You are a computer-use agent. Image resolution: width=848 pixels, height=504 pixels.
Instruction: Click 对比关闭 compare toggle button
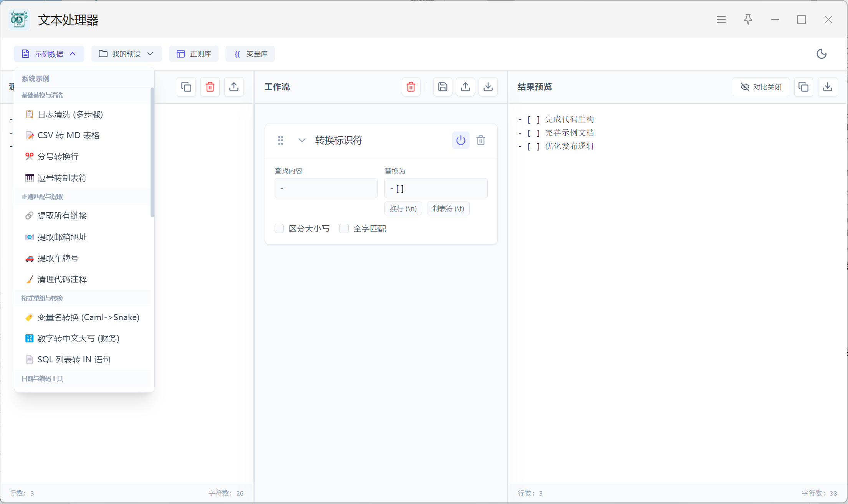pyautogui.click(x=760, y=87)
